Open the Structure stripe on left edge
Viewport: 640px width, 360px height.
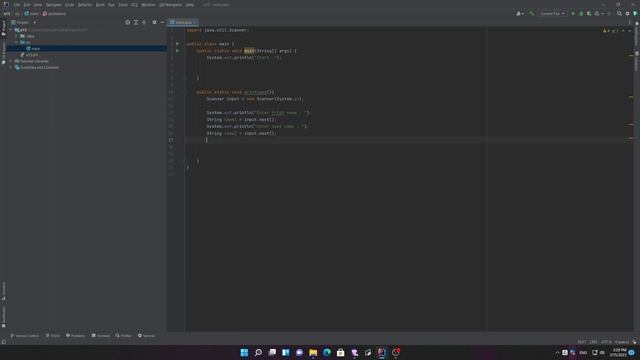(x=4, y=291)
